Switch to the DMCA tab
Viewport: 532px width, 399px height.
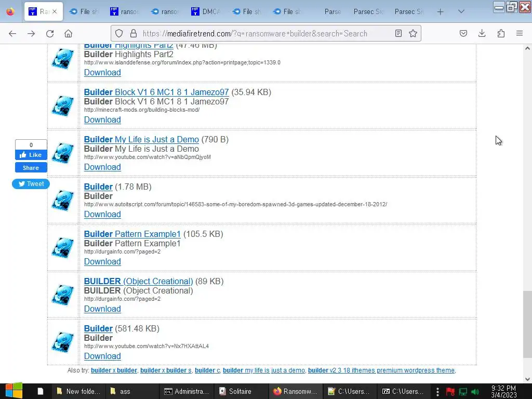pos(206,11)
